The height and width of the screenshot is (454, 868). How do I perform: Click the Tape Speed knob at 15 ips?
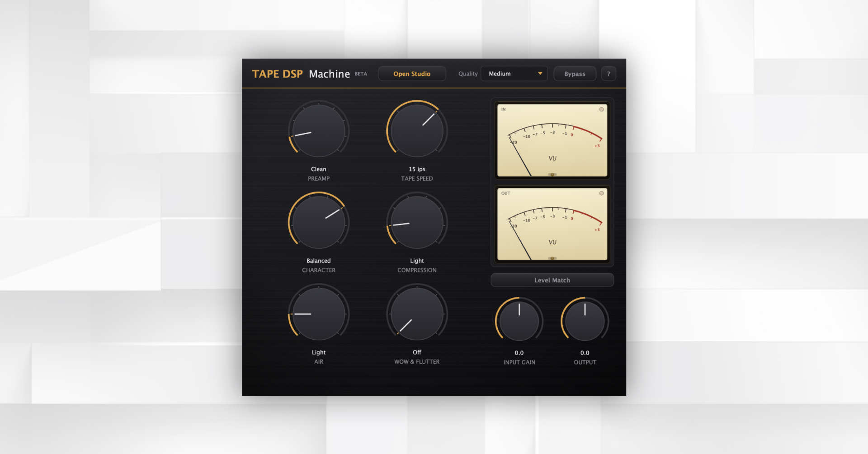[x=417, y=131]
